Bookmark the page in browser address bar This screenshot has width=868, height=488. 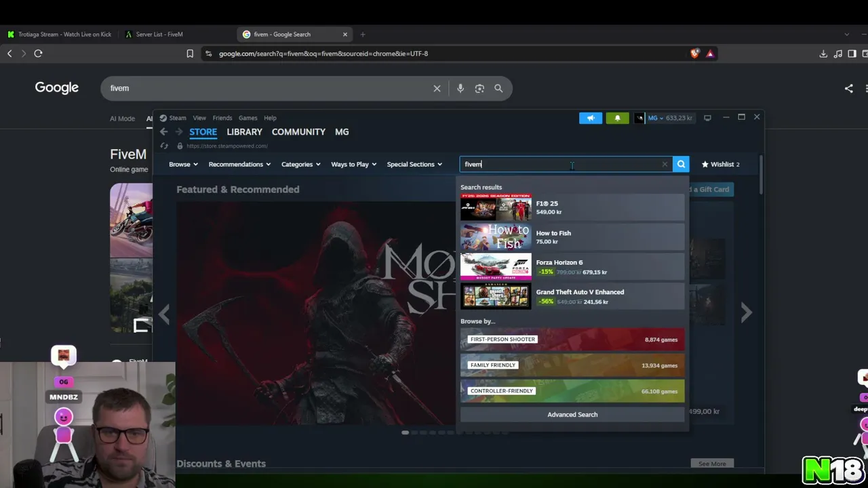click(x=190, y=54)
